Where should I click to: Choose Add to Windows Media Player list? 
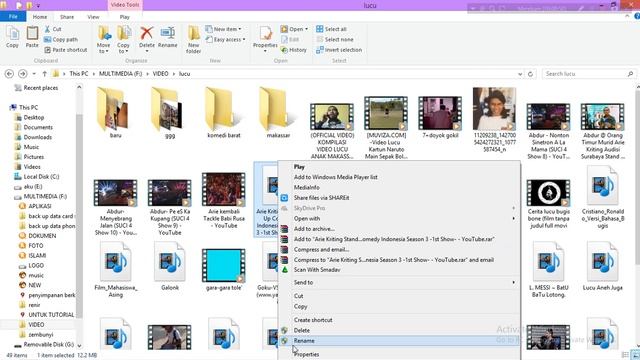(336, 177)
